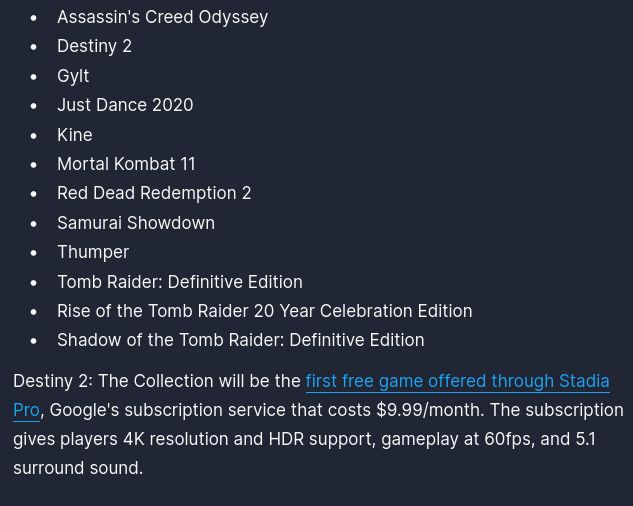Click the $9.99/month price text
Screen dimensions: 633x506
coord(430,410)
